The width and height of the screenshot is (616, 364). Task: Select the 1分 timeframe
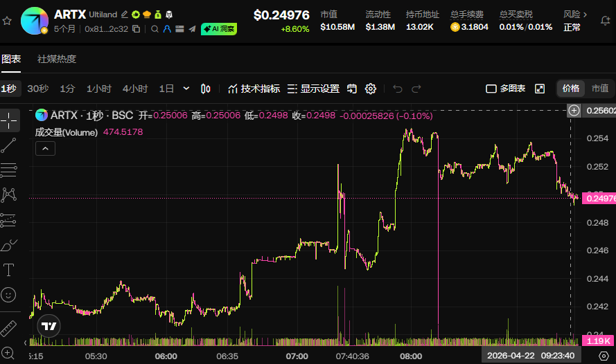(67, 89)
